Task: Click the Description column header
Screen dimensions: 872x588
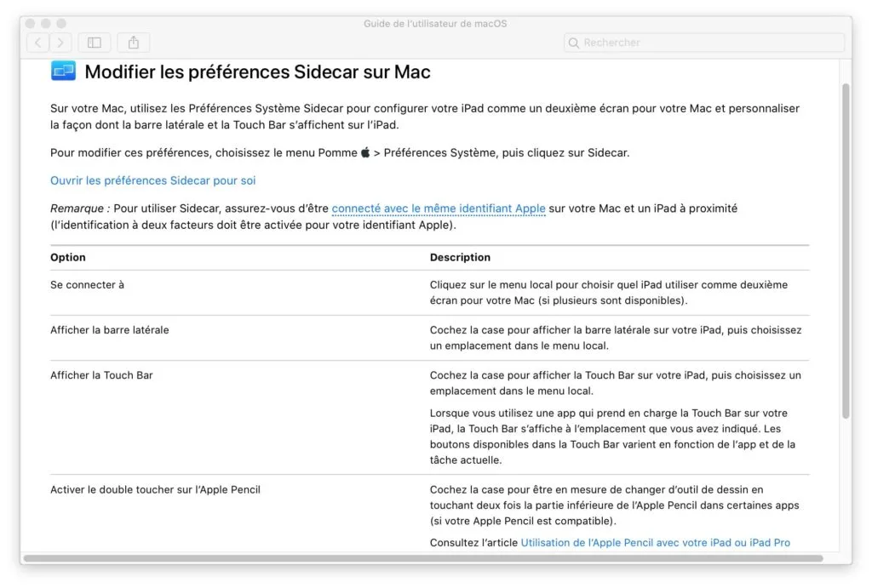Action: tap(460, 257)
